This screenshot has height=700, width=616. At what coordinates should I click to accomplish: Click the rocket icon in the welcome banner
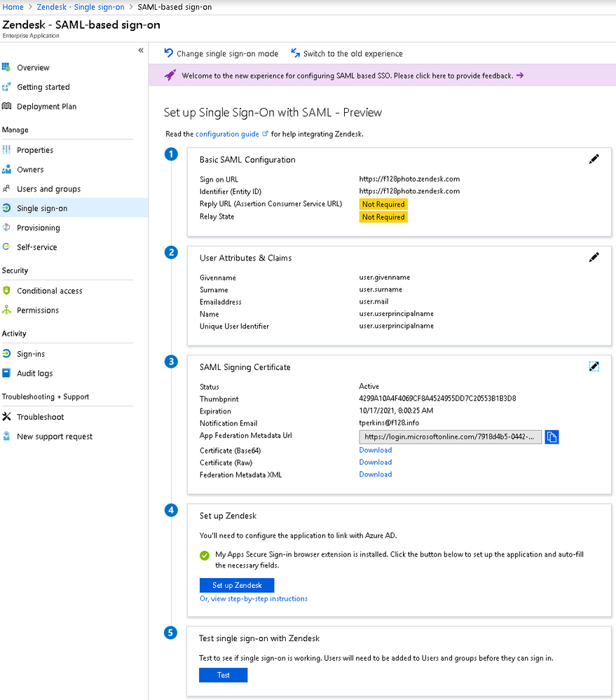point(170,75)
